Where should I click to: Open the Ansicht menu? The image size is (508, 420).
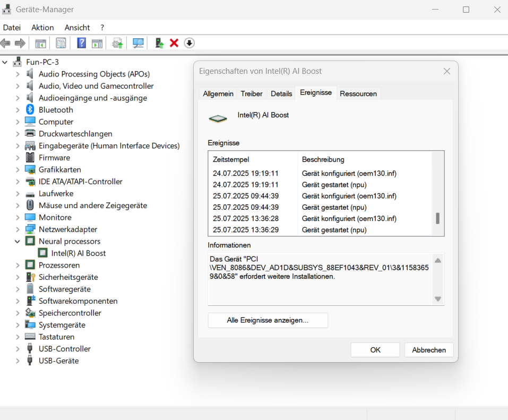point(77,28)
